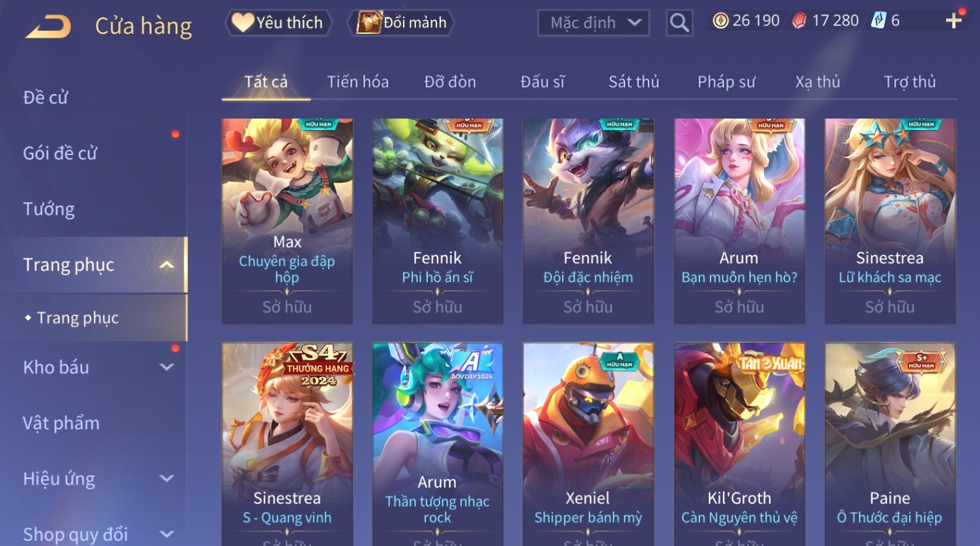Select Paine Ô Thước đại hiệp skin

[889, 444]
